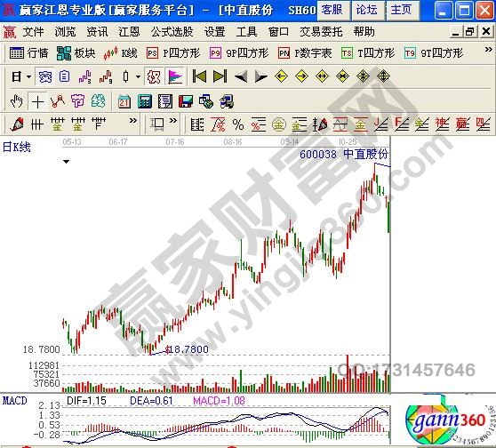Image resolution: width=496 pixels, height=448 pixels.
Task: Switch to K线 chart view
Action: [x=120, y=52]
